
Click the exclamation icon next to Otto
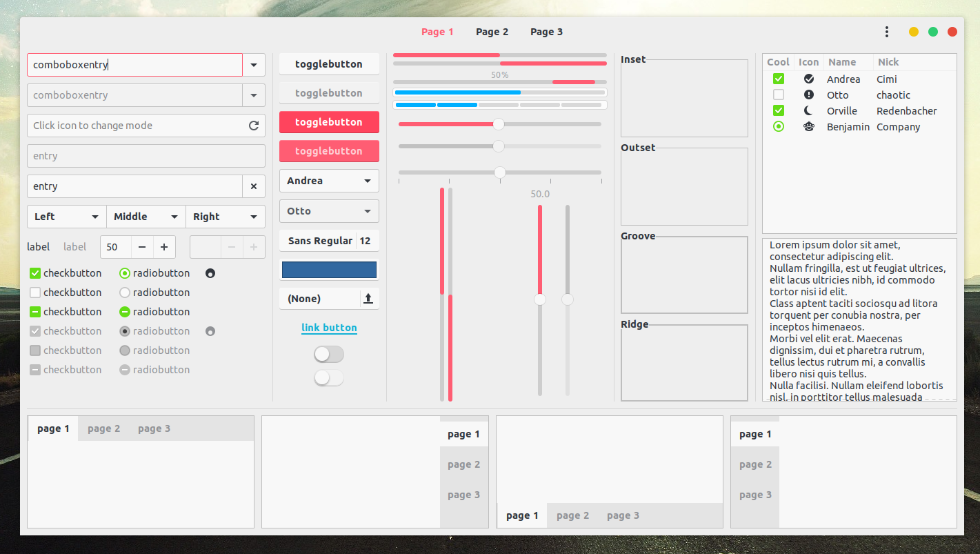click(x=808, y=95)
